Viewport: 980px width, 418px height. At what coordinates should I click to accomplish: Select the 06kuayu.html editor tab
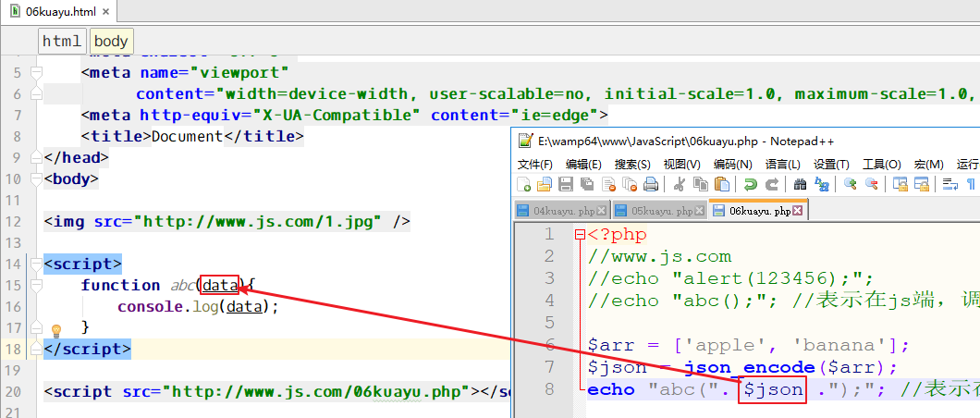pyautogui.click(x=60, y=11)
